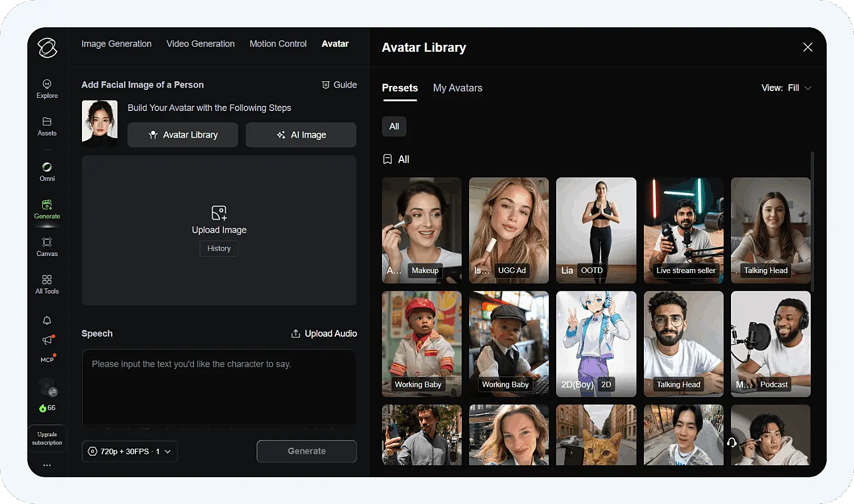Select the street selfie man avatar
Screen dimensions: 854x504
click(684, 435)
